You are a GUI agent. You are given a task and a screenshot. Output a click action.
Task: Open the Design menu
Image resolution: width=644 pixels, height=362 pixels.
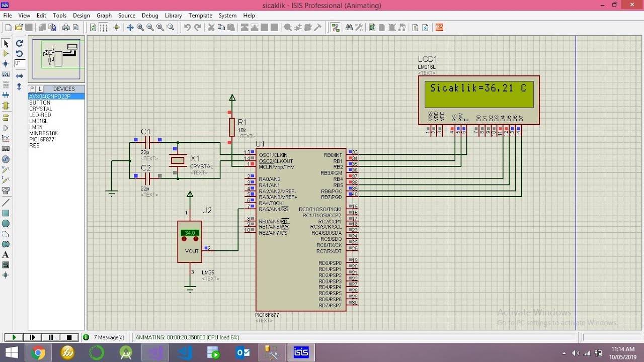[82, 16]
